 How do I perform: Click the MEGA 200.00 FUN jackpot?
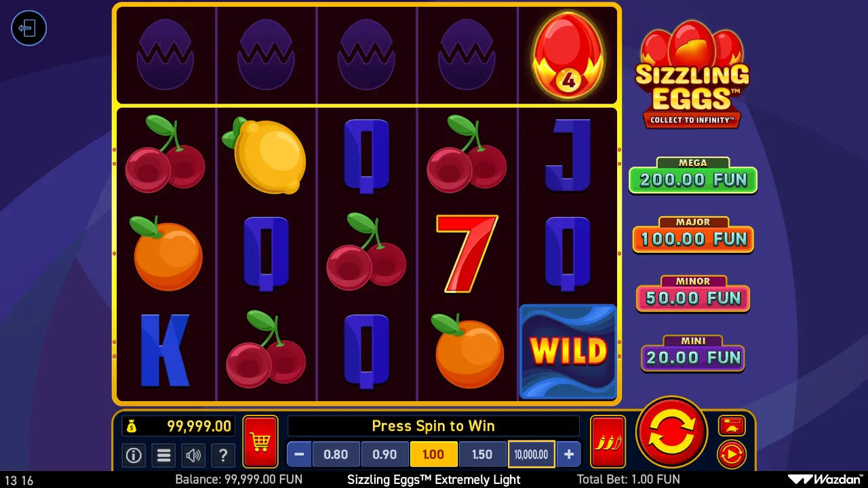click(693, 176)
